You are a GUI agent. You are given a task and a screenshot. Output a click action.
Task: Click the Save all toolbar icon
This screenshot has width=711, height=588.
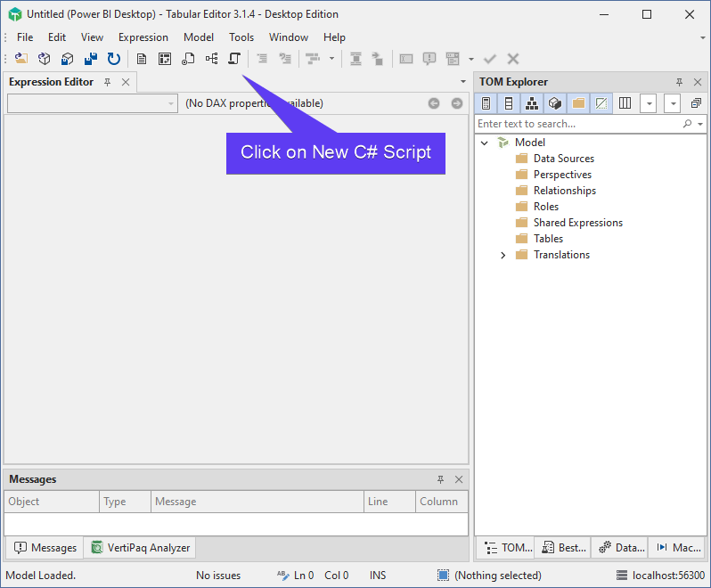[x=91, y=59]
